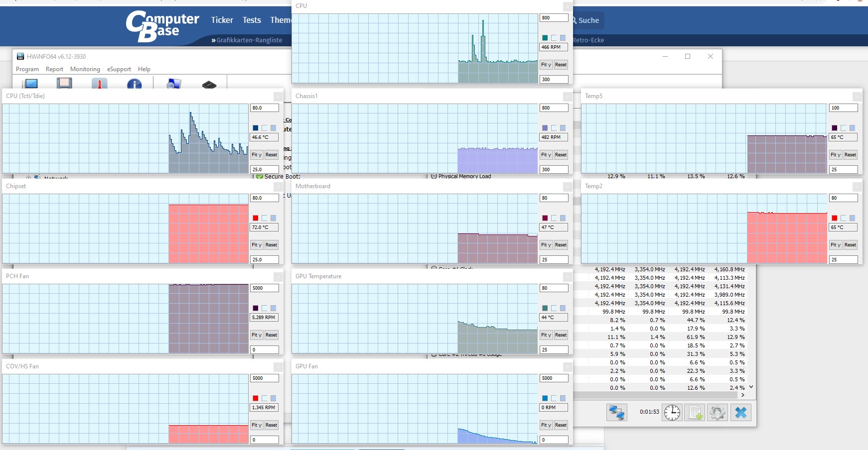Open Sensors via the thermometer toolbar icon
Screen dimensions: 868x450
99,84
